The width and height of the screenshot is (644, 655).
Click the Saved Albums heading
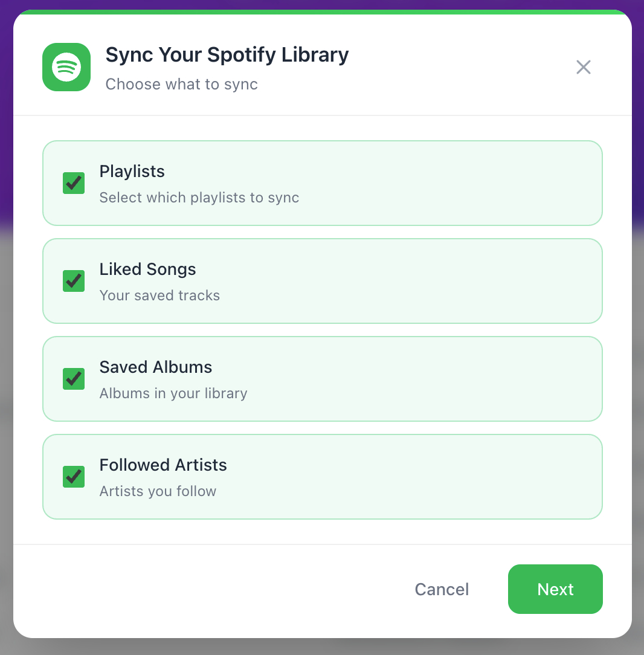coord(156,367)
